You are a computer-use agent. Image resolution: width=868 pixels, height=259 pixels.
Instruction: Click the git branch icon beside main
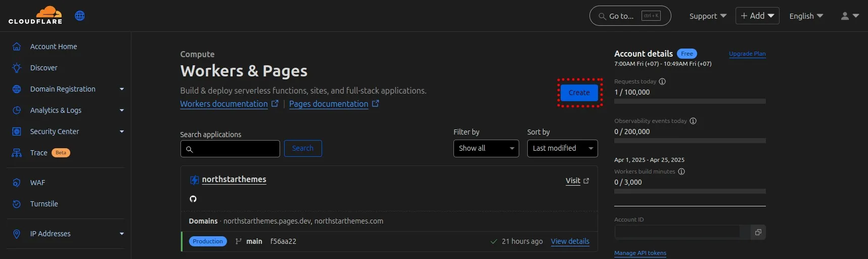click(239, 241)
